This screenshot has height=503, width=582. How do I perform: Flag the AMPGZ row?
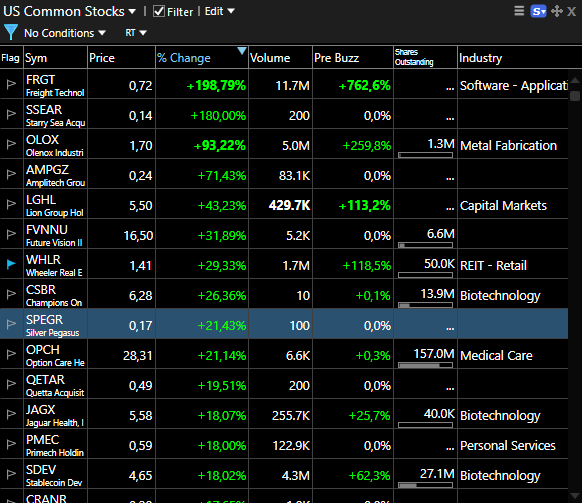click(11, 174)
